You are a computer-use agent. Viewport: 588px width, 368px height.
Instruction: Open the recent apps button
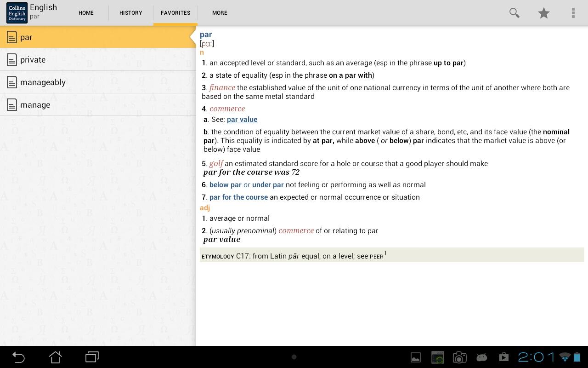pos(91,357)
